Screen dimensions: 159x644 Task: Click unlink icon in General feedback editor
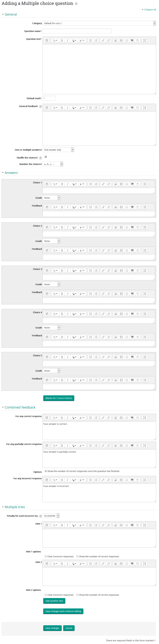(x=109, y=108)
